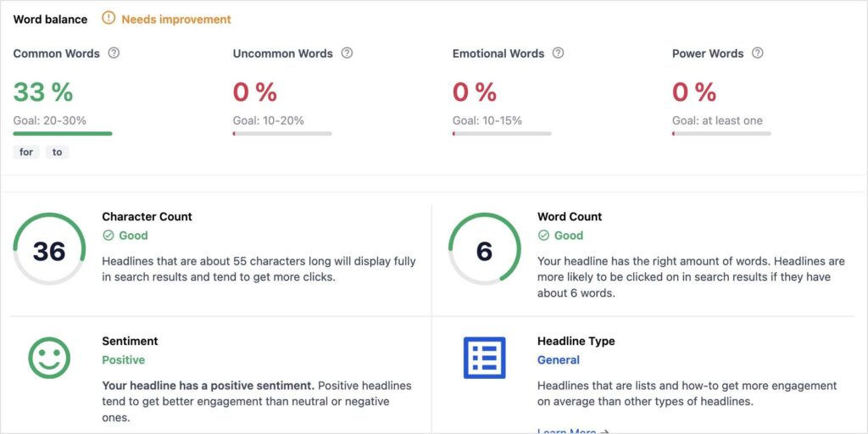Click the 6 word count gauge
The width and height of the screenshot is (868, 434).
(x=484, y=249)
